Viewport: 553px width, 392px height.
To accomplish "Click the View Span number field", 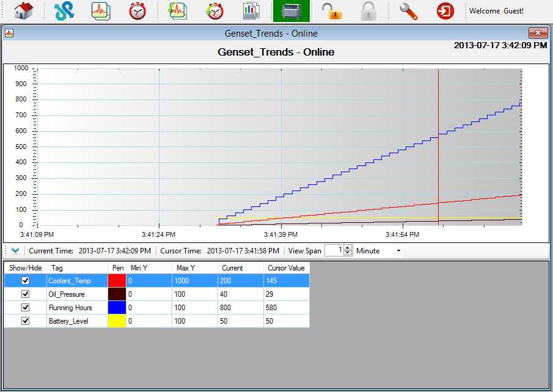I will [334, 251].
